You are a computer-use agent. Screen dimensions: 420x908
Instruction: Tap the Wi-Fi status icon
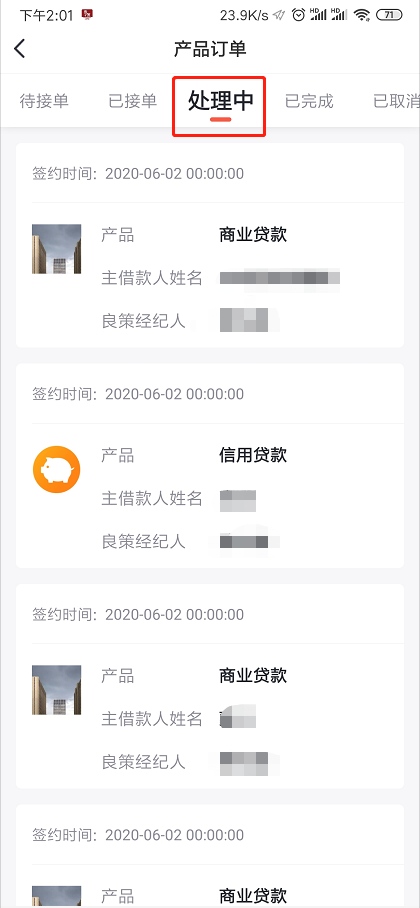(363, 15)
